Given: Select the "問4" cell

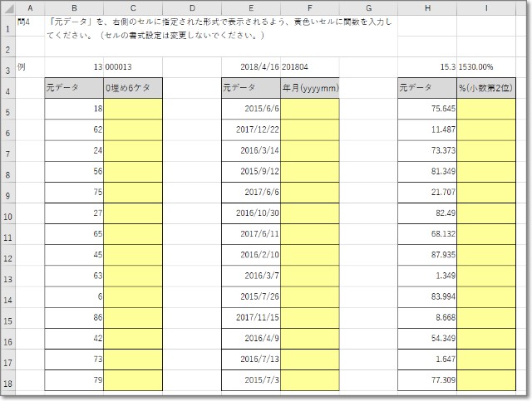Looking at the screenshot, I should (30, 20).
